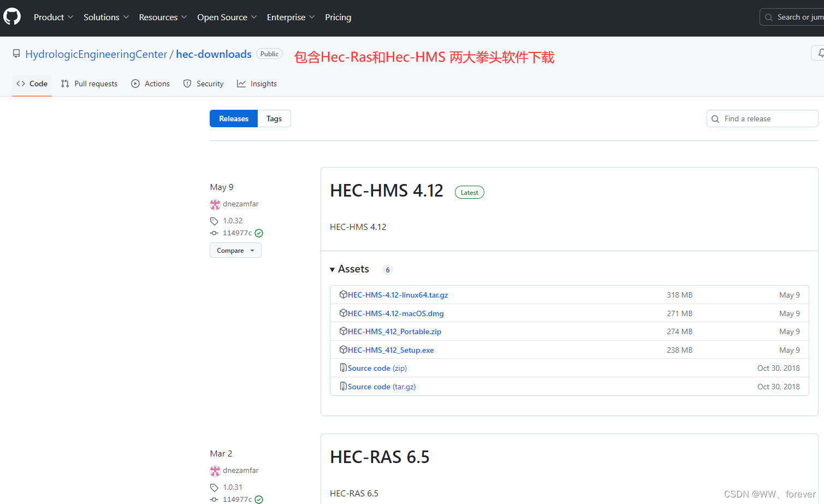This screenshot has width=824, height=504.
Task: Download HEC-HMS-4.12-linux64.tar.gz
Action: click(398, 295)
